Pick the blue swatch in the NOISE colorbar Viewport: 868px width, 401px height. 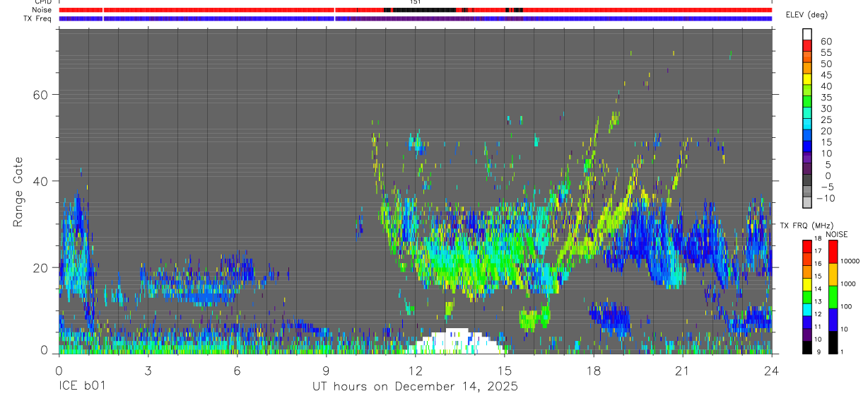click(833, 319)
